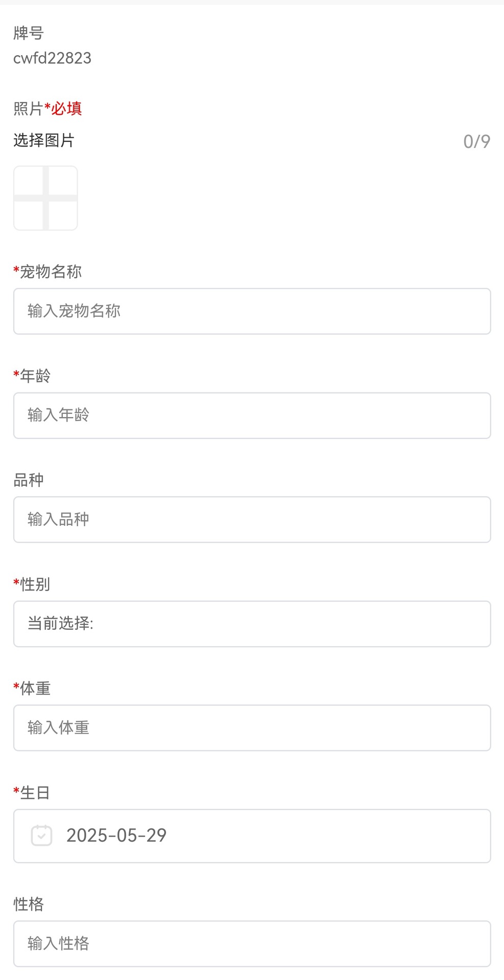Click the 体重 field label
Screen dimensions: 504x980
point(35,689)
